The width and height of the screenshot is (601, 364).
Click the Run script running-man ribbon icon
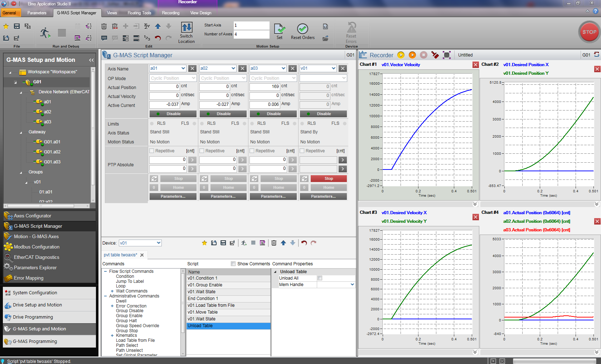(x=45, y=33)
